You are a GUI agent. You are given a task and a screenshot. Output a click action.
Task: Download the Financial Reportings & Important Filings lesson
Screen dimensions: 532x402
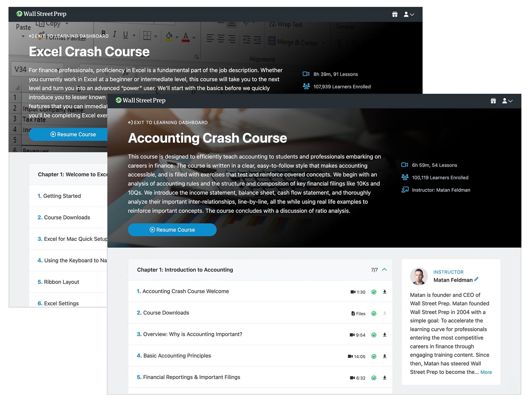pos(385,378)
